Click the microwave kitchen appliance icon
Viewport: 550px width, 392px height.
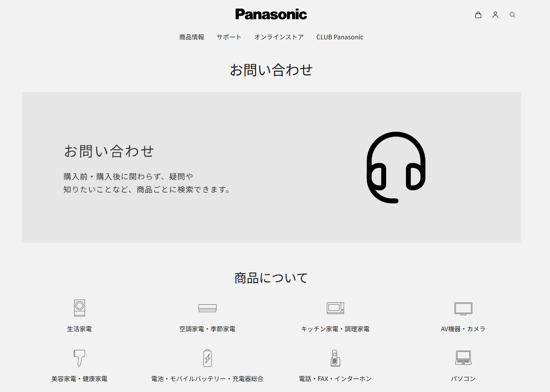pos(335,308)
